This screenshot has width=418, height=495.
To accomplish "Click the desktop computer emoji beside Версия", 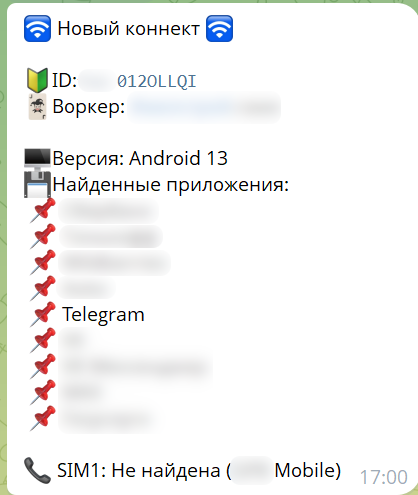I will point(37,158).
